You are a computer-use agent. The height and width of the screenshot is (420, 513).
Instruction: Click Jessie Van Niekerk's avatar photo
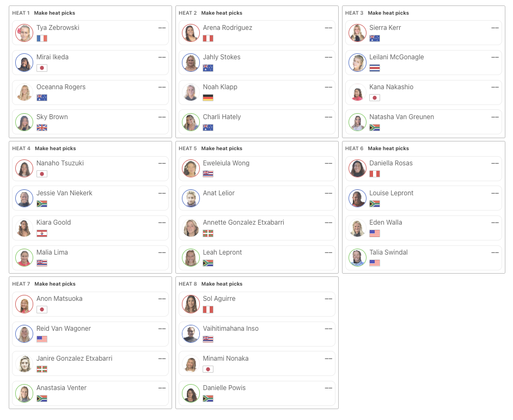pos(24,198)
